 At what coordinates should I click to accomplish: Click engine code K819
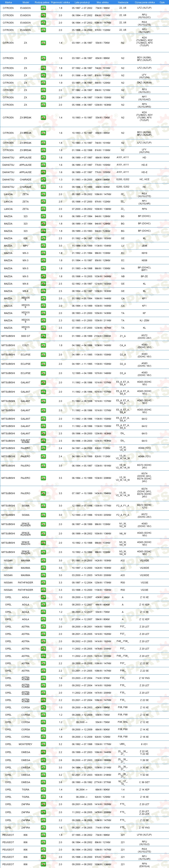pos(144,253)
